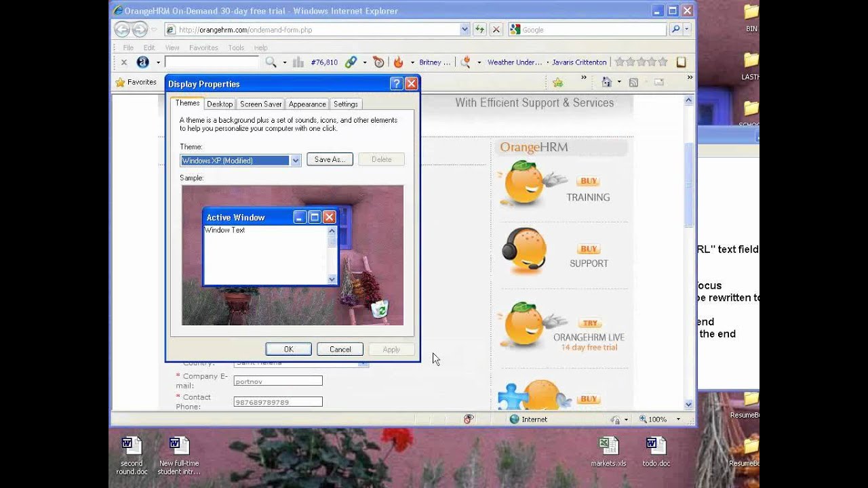Open the zoom level 100% dropdown
Image resolution: width=868 pixels, height=488 pixels.
click(677, 419)
